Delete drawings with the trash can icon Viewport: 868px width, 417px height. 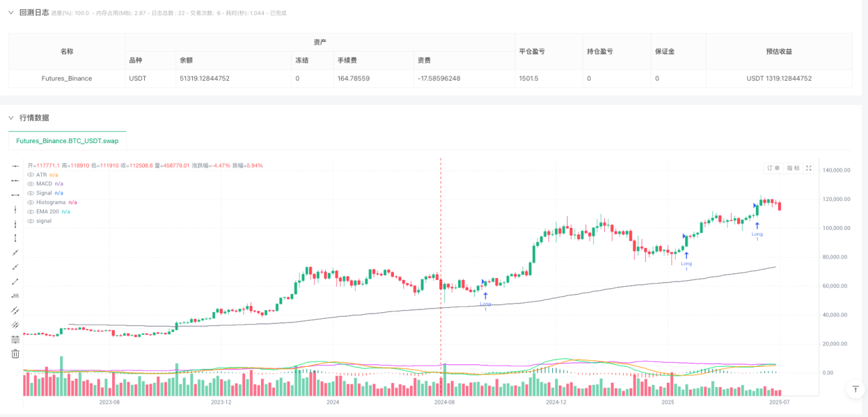tap(15, 354)
